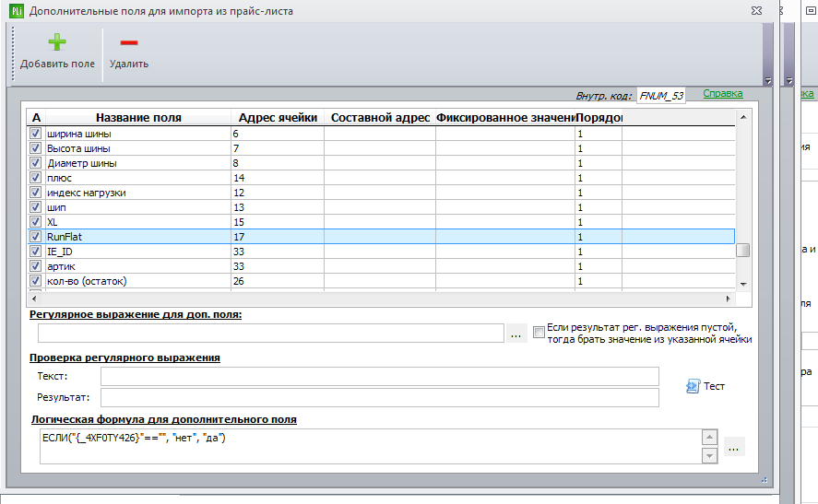
Task: Select the ширина шины field name
Action: click(x=79, y=134)
